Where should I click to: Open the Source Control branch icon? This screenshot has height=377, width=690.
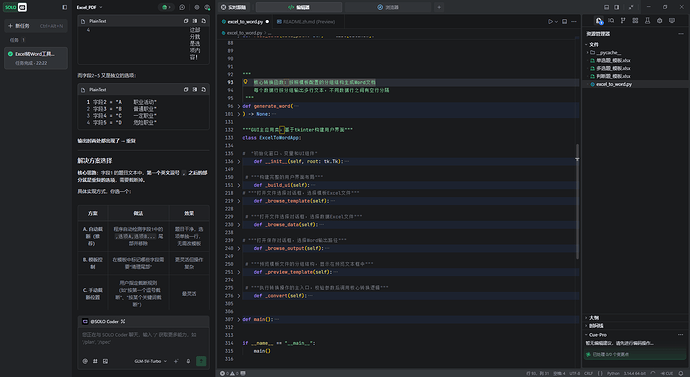623,21
